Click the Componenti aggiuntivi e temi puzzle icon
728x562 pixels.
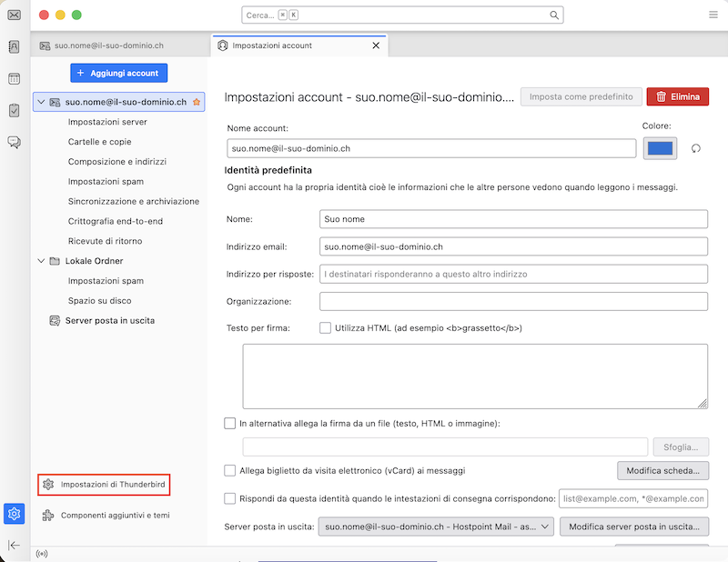48,515
